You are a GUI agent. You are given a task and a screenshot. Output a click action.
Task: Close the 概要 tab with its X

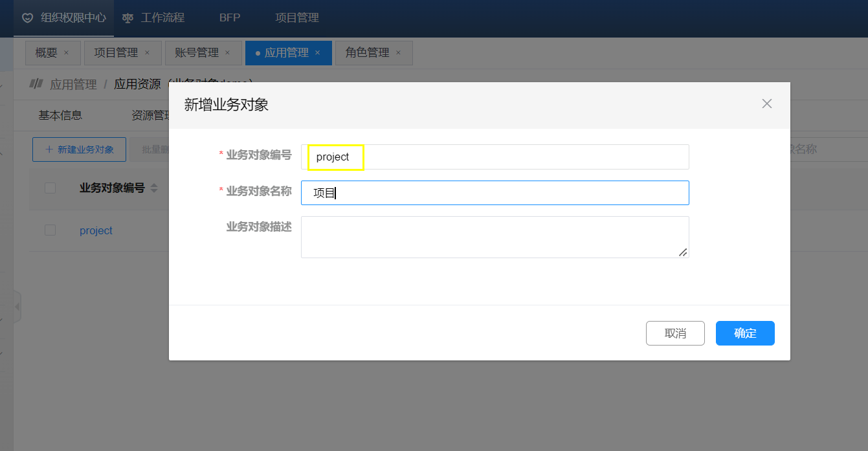point(67,53)
